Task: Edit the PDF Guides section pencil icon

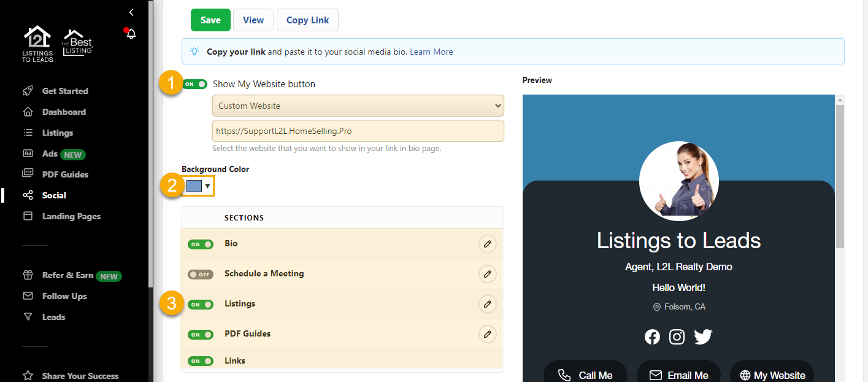Action: [487, 334]
